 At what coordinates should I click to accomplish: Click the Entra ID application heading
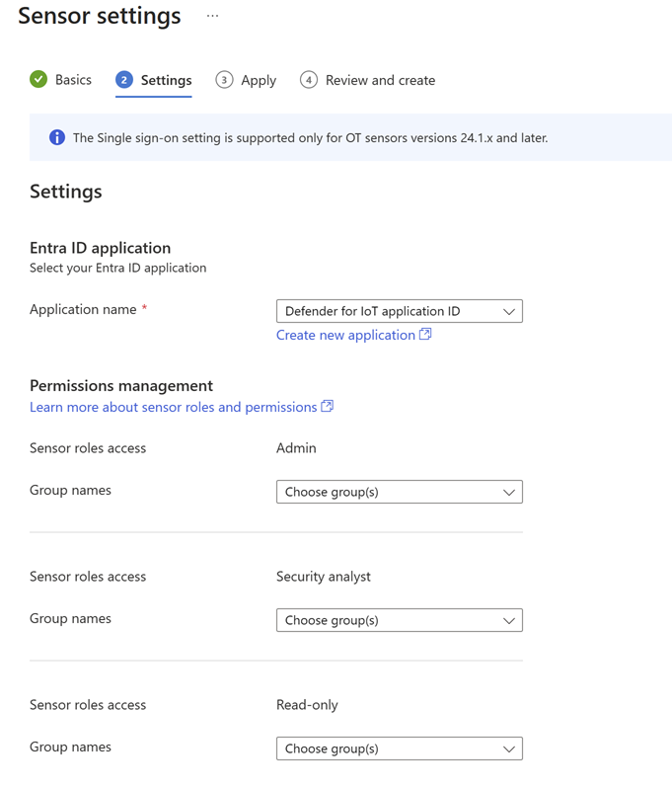(x=101, y=248)
